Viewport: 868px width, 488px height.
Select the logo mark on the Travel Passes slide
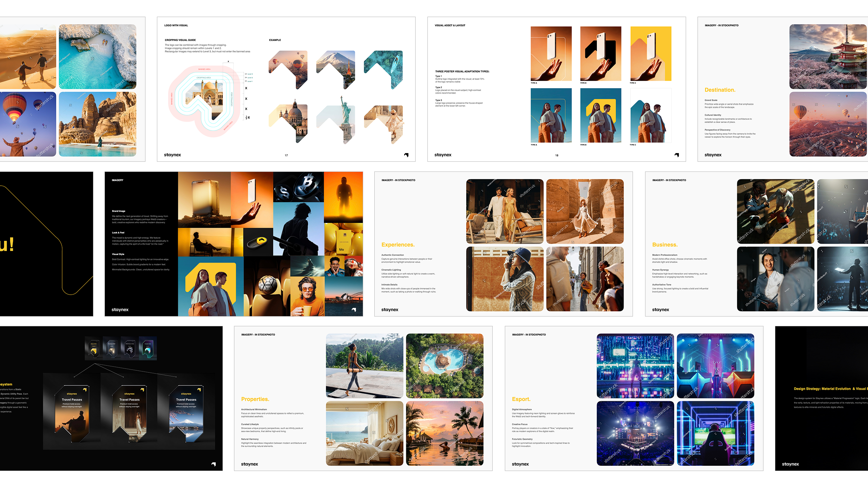214,464
